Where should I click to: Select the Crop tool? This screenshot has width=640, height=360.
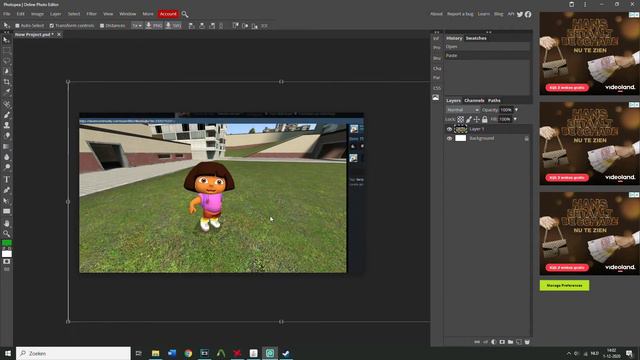[7, 82]
